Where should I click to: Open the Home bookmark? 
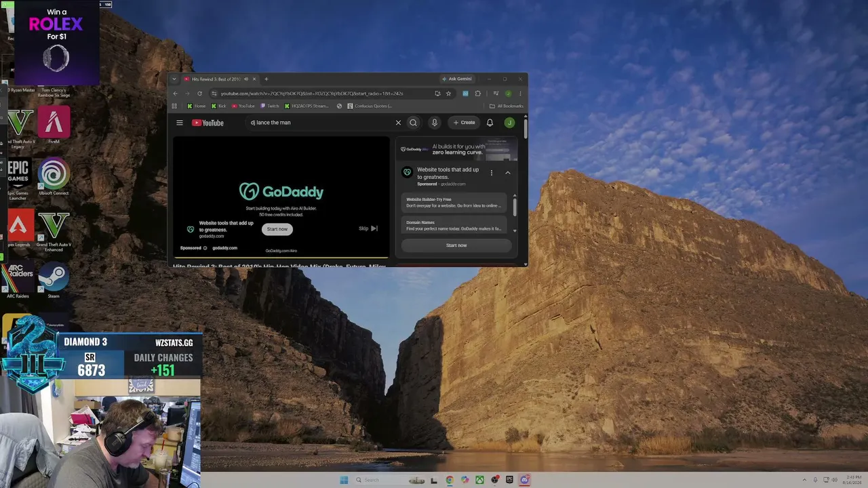[197, 106]
